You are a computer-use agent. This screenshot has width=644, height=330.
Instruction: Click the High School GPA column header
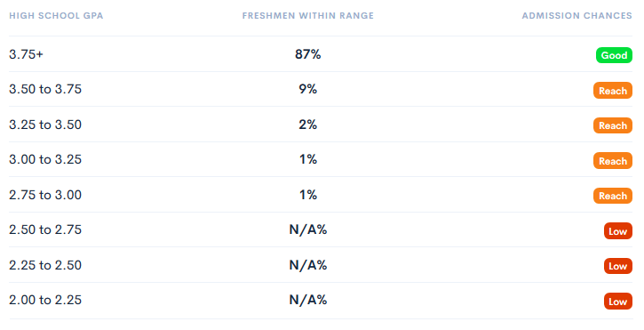(x=56, y=16)
